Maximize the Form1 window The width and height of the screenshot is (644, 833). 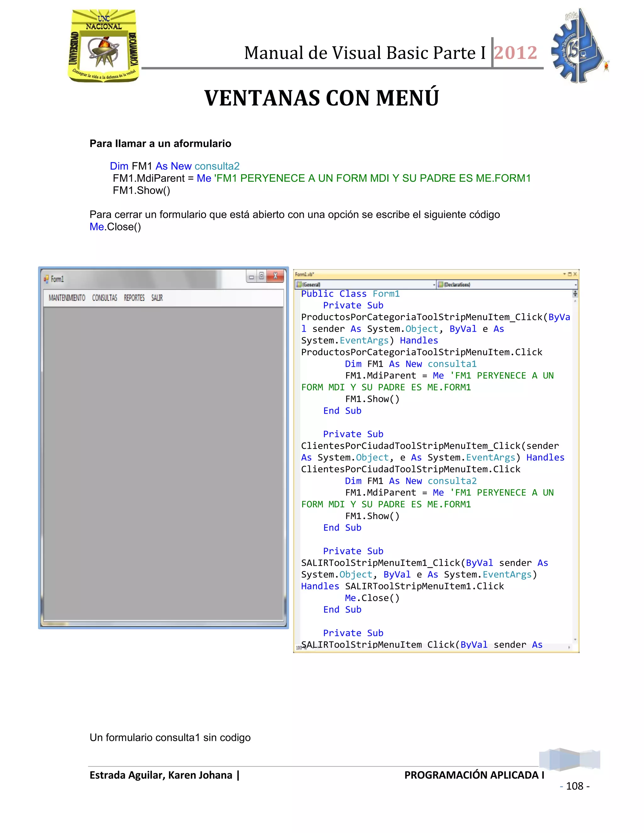(x=261, y=276)
